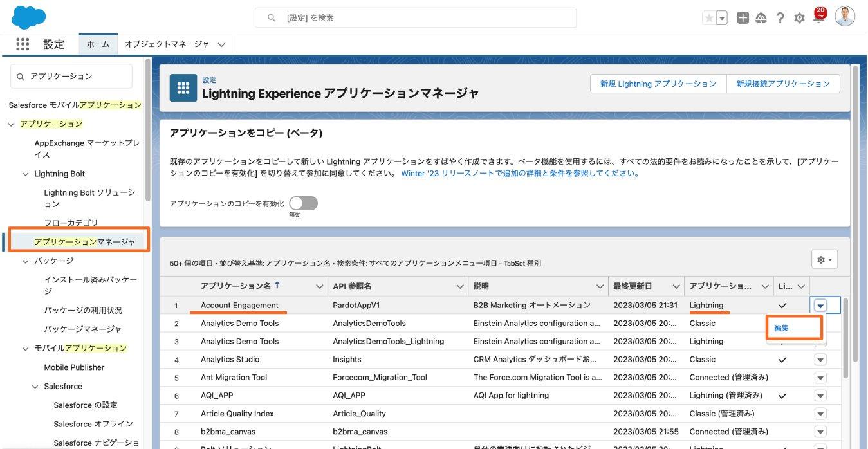
Task: Select the AQI App for lightning description
Action: 511,396
